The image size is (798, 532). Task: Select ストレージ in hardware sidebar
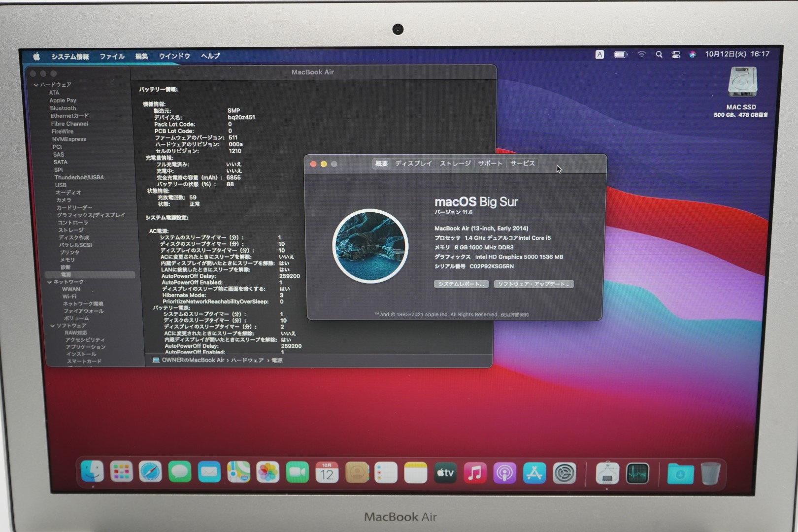pyautogui.click(x=71, y=230)
